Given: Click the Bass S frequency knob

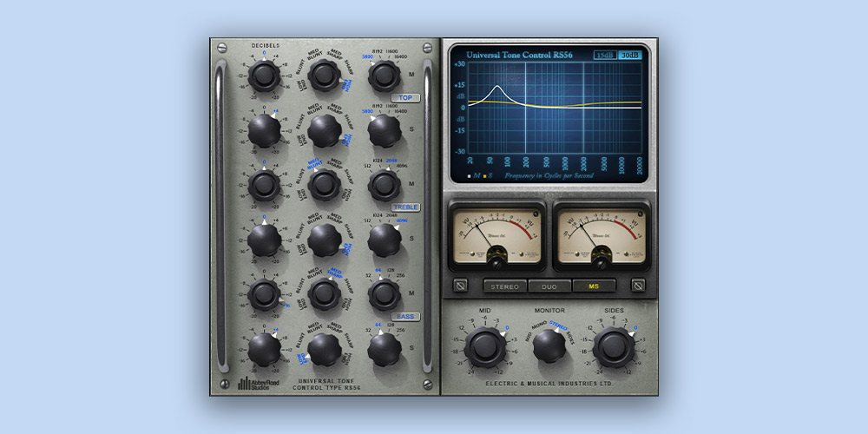Looking at the screenshot, I should point(385,349).
